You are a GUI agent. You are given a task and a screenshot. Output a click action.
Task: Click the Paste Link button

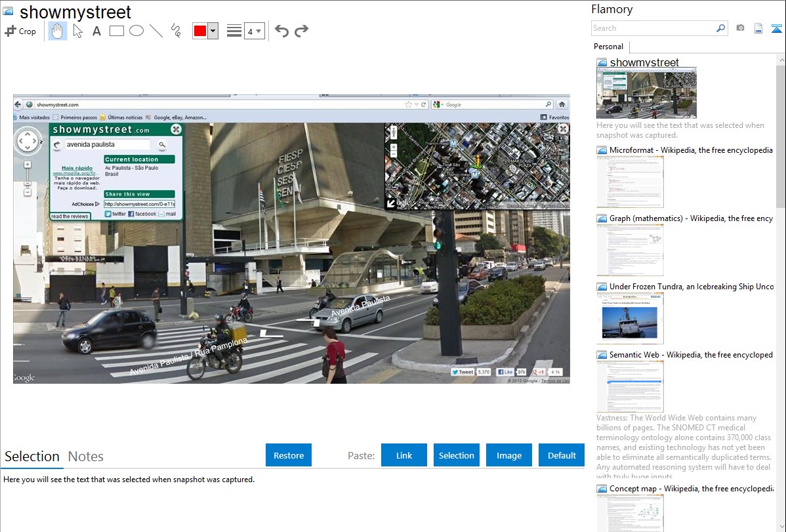pyautogui.click(x=404, y=455)
